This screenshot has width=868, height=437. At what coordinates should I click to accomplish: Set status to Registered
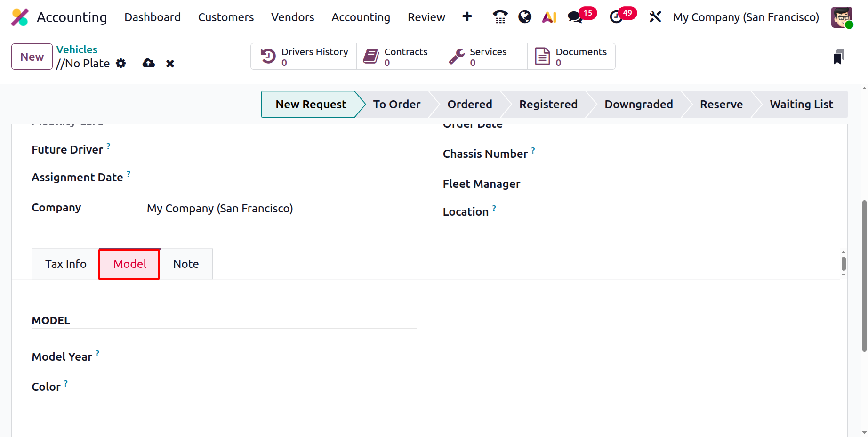click(x=548, y=105)
